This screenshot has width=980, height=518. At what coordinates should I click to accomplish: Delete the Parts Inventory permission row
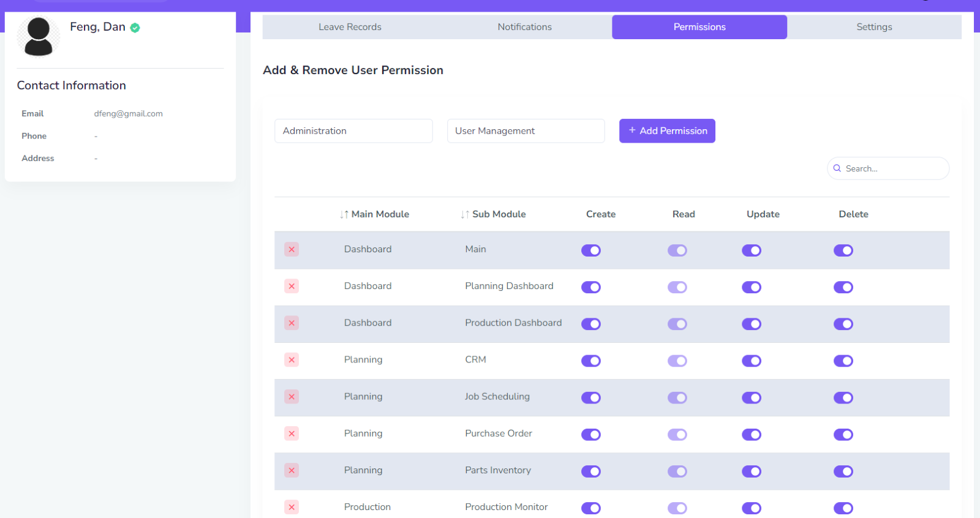[x=292, y=470]
